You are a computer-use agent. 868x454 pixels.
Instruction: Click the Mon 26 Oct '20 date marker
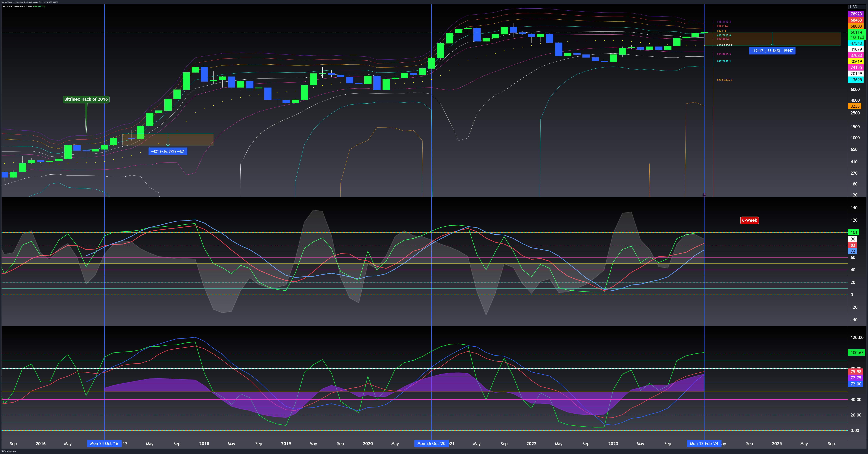(431, 444)
